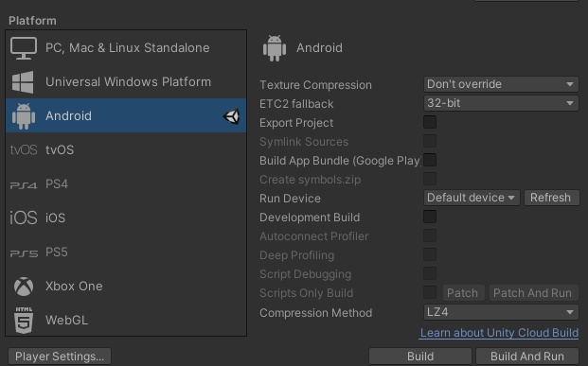Click the PS5 logo icon
Screen dimensions: 588x366
[x=24, y=253]
